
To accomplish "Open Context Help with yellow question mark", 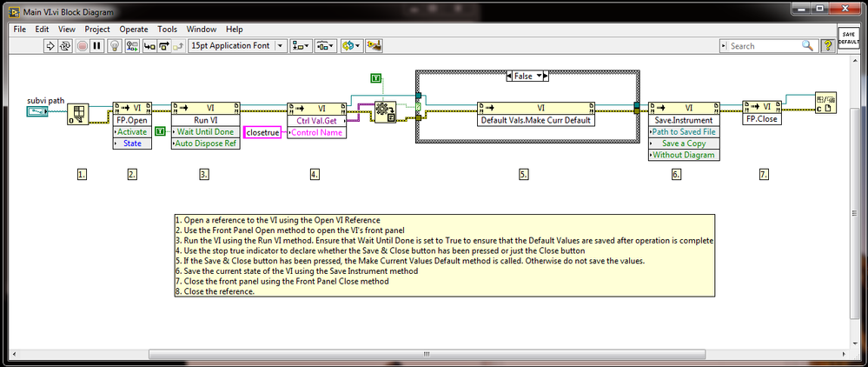I will click(828, 45).
